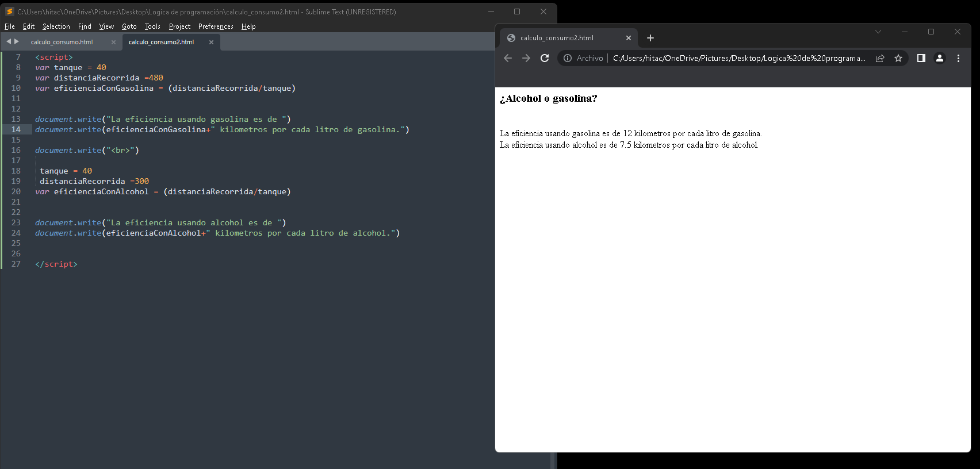Open the Project menu

coord(179,26)
